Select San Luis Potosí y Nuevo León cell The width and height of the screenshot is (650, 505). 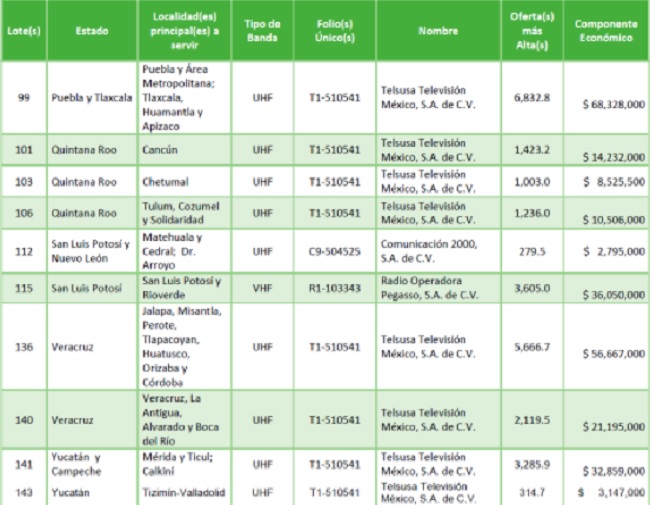(90, 251)
